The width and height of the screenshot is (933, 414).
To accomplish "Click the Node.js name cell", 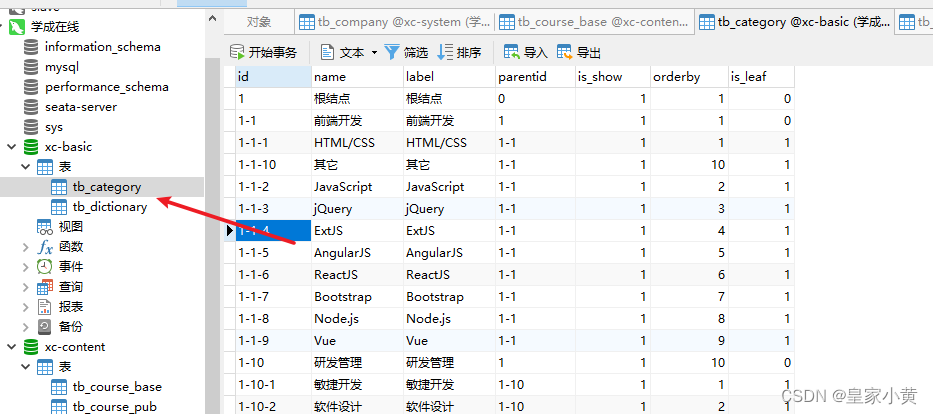I will tap(357, 319).
